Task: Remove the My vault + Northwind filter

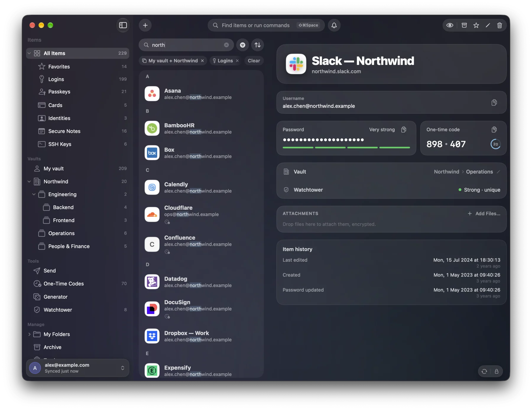Action: (202, 61)
